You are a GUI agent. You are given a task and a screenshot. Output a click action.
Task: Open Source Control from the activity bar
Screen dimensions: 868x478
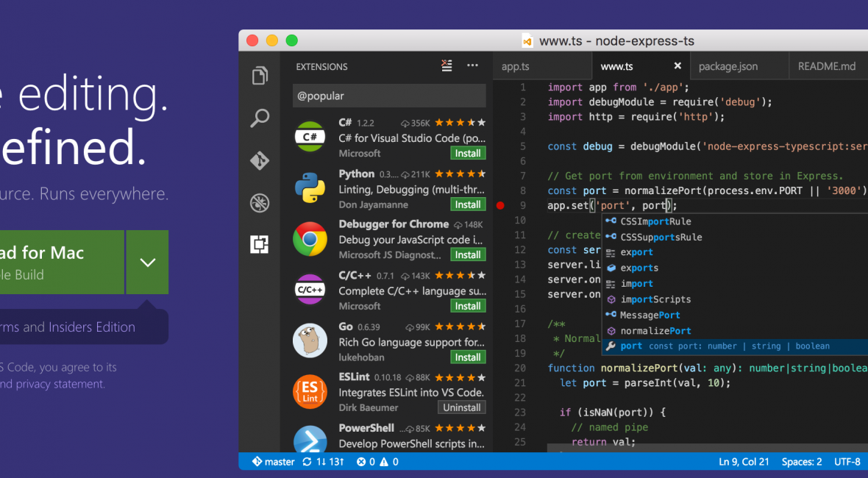pyautogui.click(x=259, y=160)
